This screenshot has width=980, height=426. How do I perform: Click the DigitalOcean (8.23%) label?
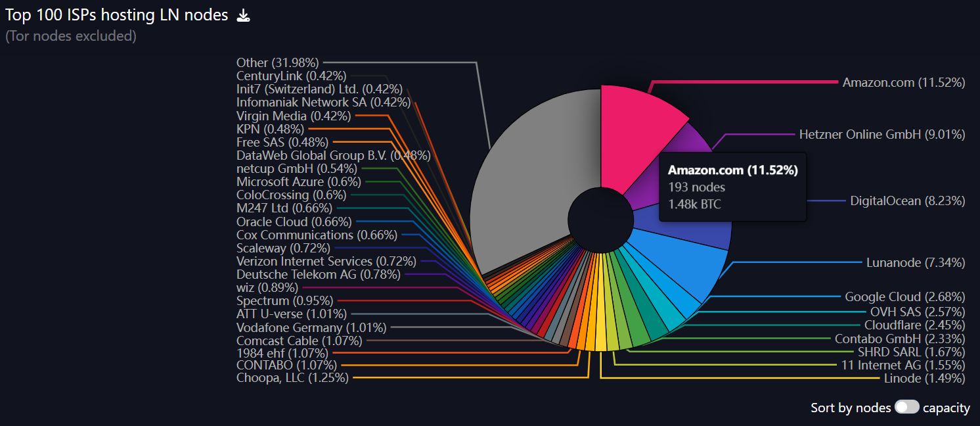[x=908, y=201]
